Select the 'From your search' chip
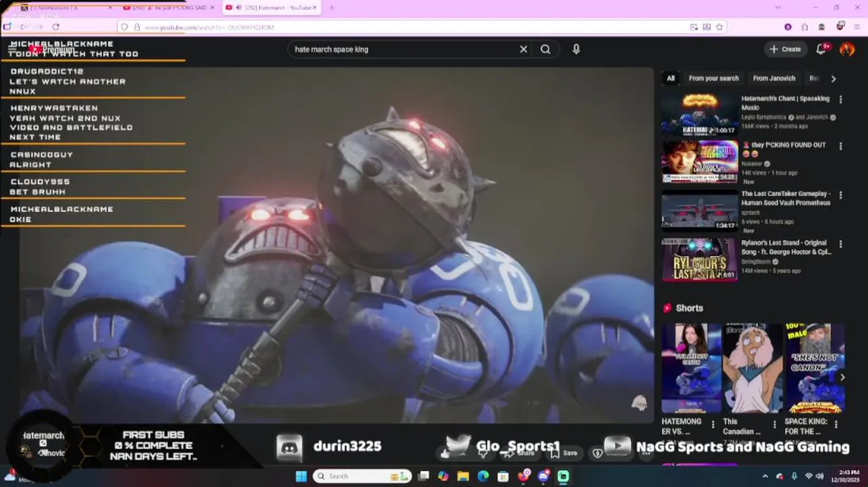The height and width of the screenshot is (487, 868). (x=713, y=78)
